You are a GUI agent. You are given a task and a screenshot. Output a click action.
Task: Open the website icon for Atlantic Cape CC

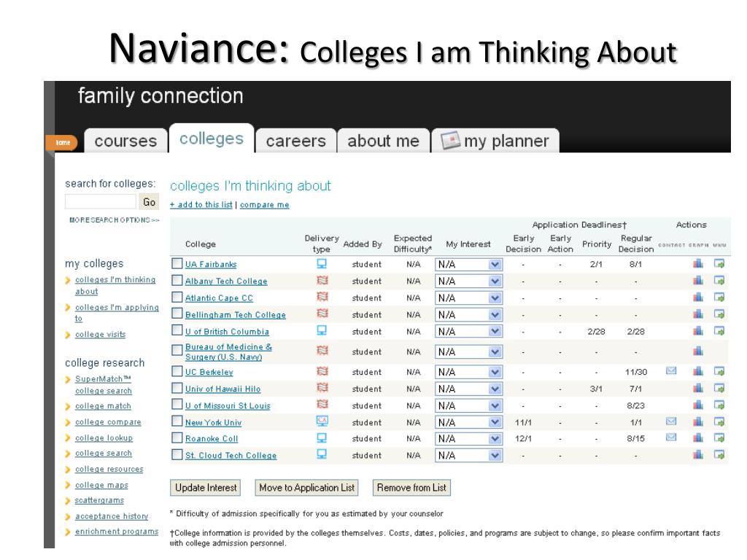[x=719, y=297]
